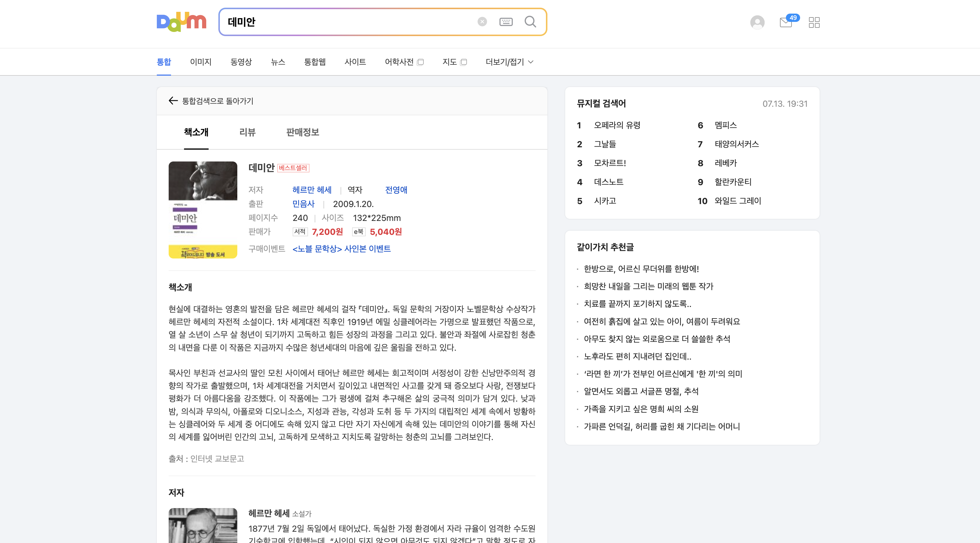Image resolution: width=980 pixels, height=543 pixels.
Task: Open the 이미지 search category
Action: point(201,62)
